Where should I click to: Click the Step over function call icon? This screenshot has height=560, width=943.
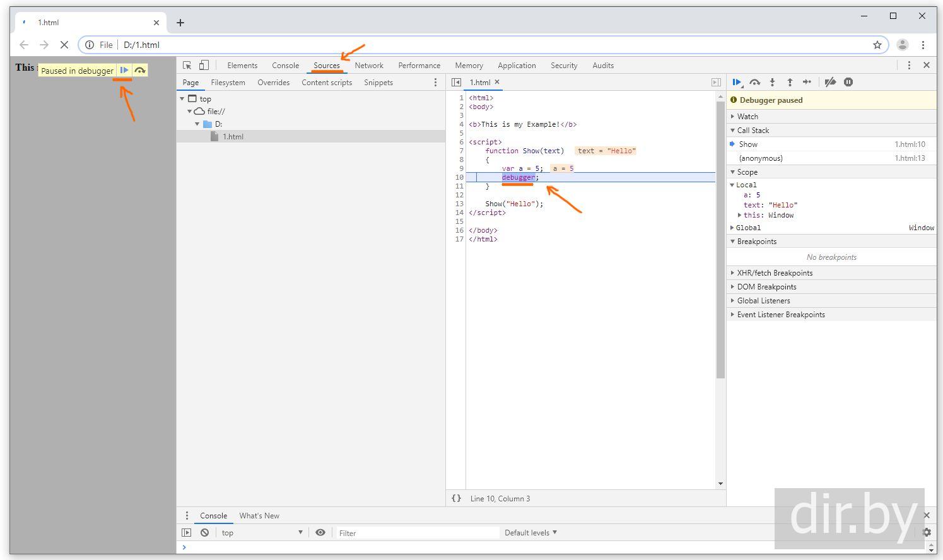pos(754,82)
